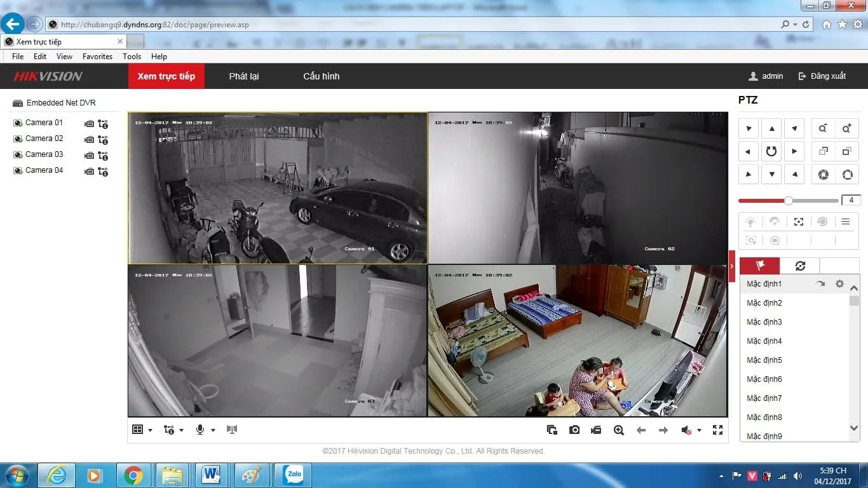Toggle the PTZ focus adjustment control
The image size is (868, 488).
(x=823, y=151)
